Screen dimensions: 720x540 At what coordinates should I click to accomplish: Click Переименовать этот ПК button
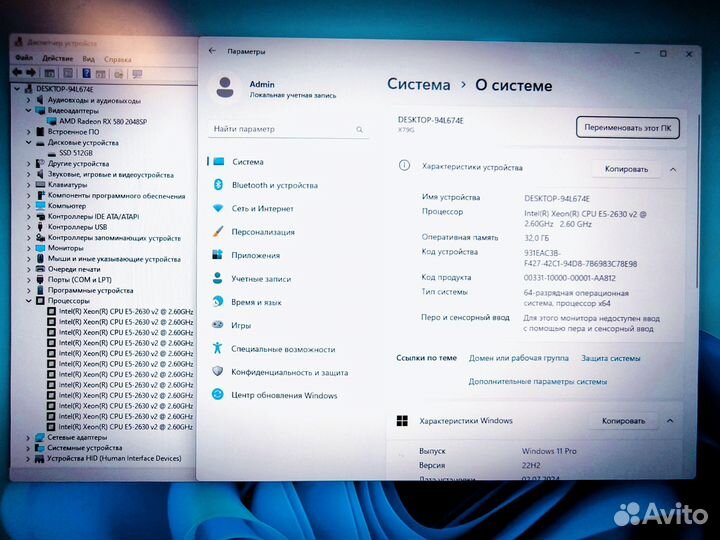[628, 128]
